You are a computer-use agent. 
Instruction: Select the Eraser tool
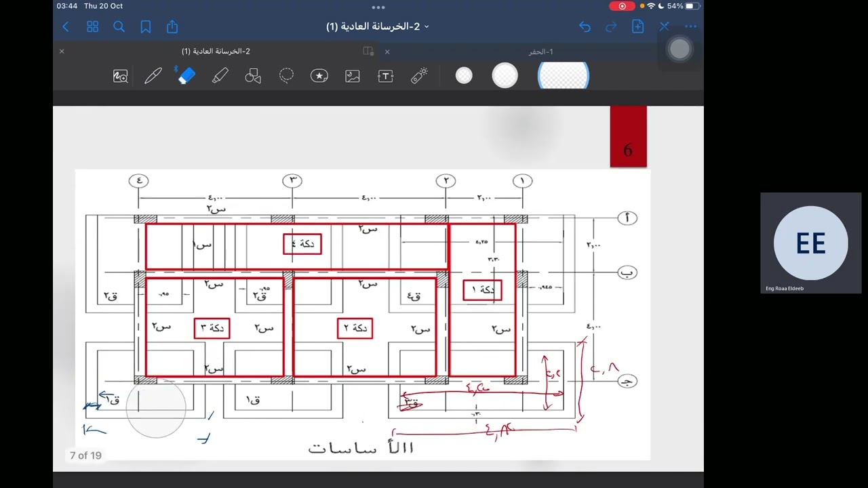[x=186, y=76]
